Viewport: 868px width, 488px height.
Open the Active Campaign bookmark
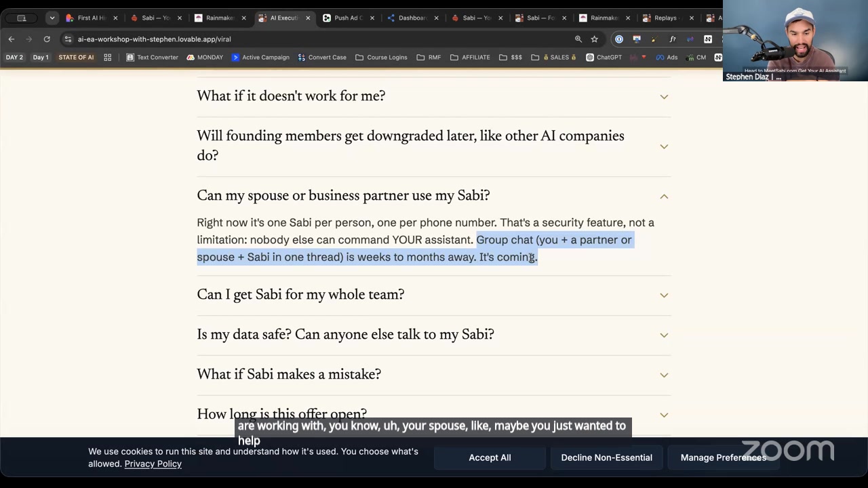[260, 58]
